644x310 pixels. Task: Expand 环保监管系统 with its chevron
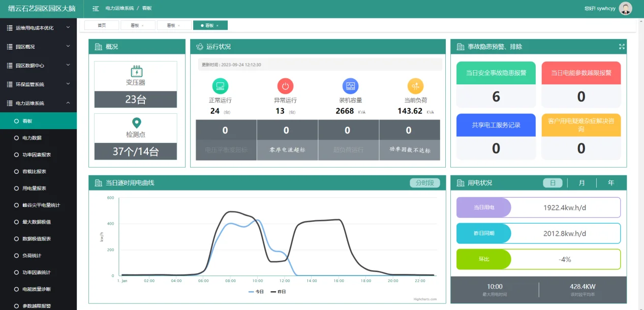[x=68, y=84]
